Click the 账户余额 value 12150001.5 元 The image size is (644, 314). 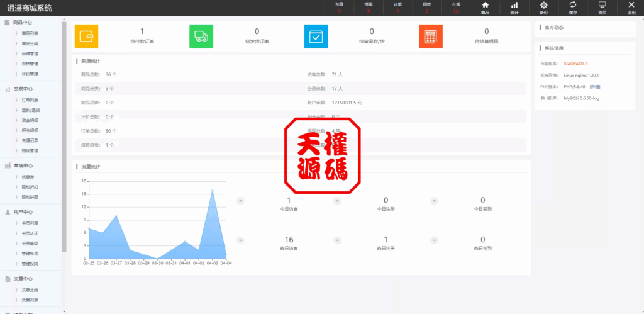pos(347,103)
